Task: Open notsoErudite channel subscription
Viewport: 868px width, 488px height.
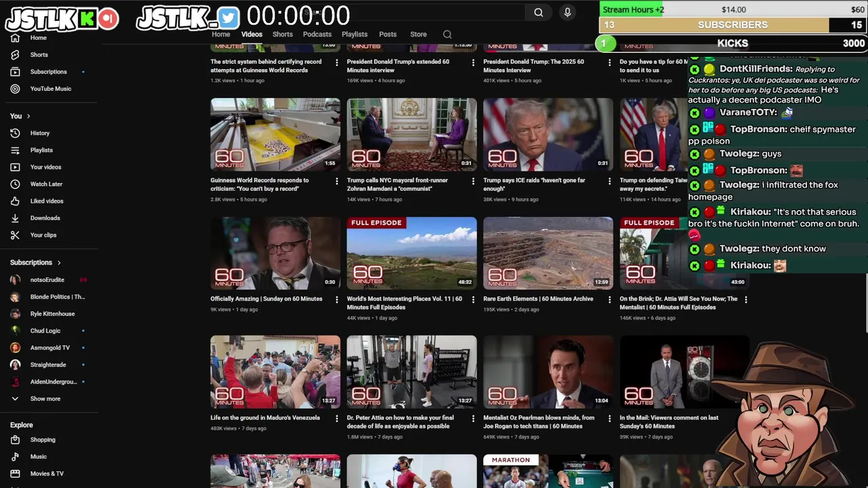Action: coord(47,280)
